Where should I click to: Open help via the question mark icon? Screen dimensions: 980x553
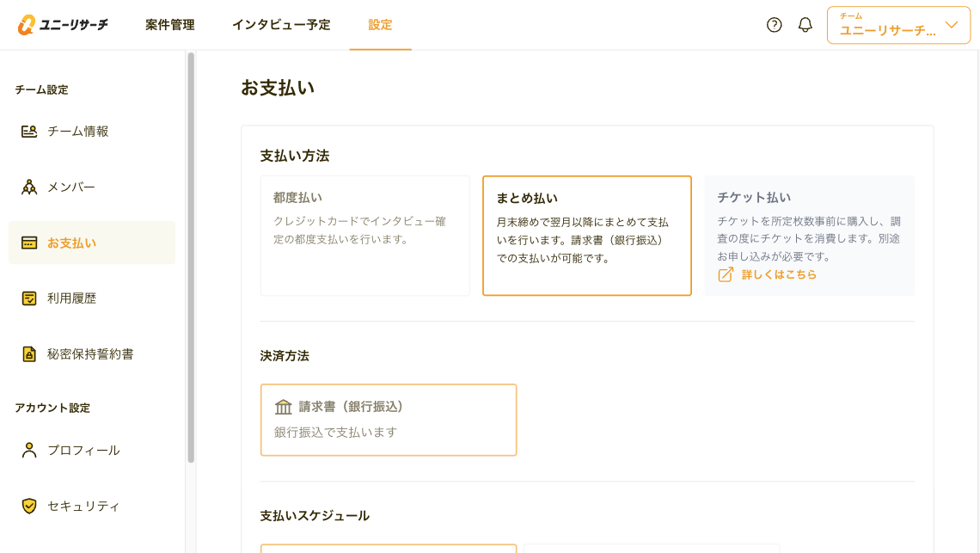pos(774,25)
